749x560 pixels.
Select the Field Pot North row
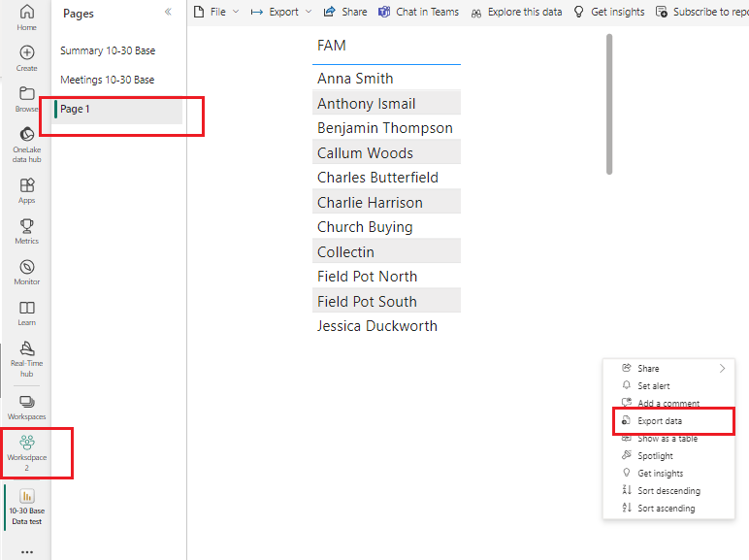coord(386,277)
